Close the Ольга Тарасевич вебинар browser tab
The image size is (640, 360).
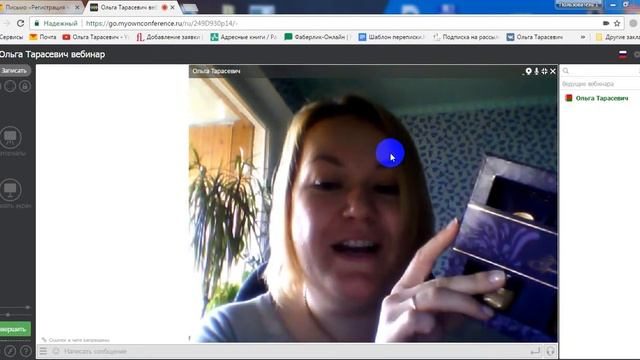point(173,7)
